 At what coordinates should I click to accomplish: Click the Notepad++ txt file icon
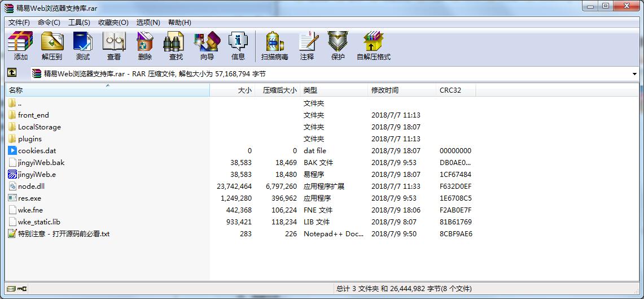pyautogui.click(x=12, y=233)
